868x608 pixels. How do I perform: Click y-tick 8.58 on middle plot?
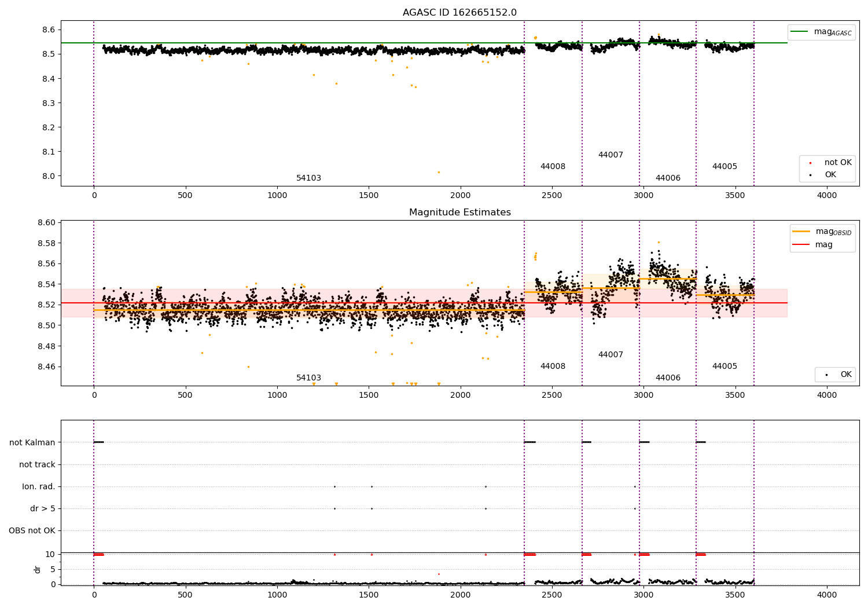[x=46, y=243]
